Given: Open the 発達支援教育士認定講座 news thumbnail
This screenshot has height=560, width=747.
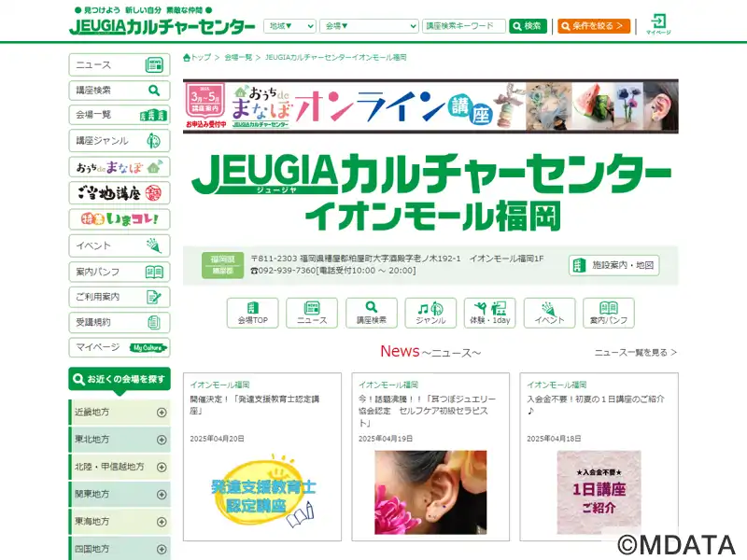Looking at the screenshot, I should tap(262, 492).
